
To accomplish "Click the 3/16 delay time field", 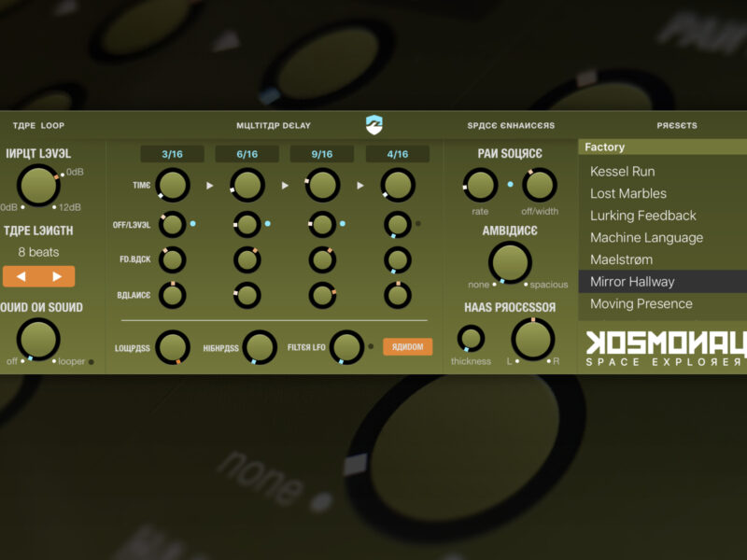I will 172,154.
